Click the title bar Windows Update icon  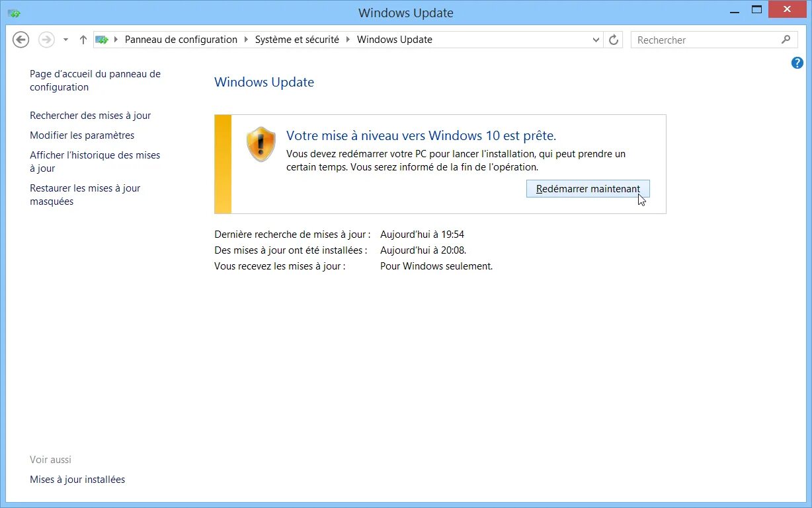pos(14,13)
